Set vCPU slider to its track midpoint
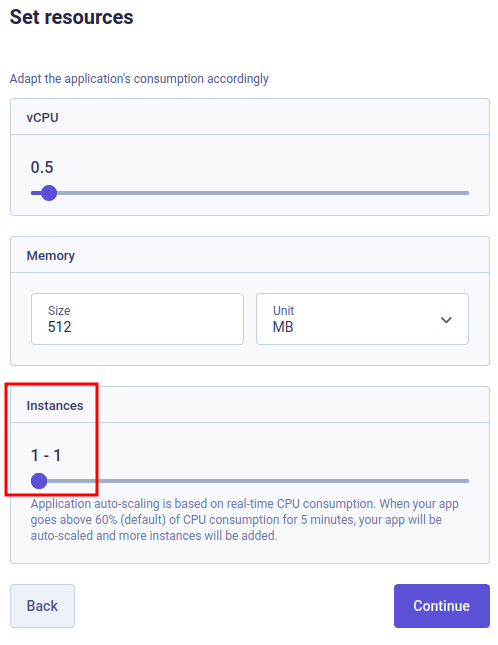The height and width of the screenshot is (645, 498). [250, 193]
